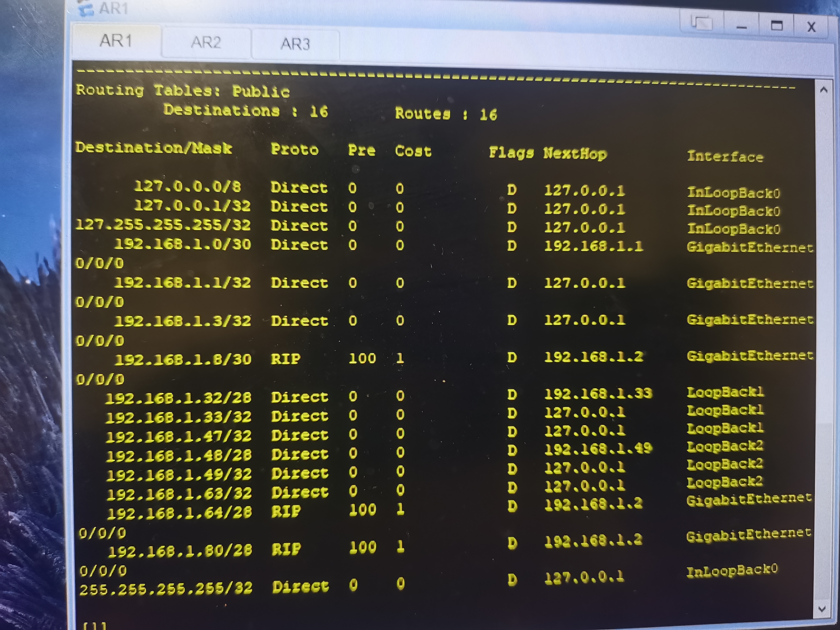Click next hop 192.168.1.49

(599, 449)
